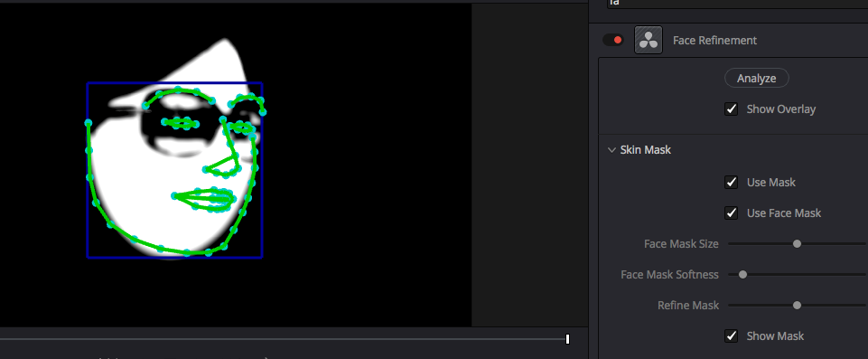This screenshot has width=868, height=359.
Task: Click the Face Mask Softness slider handle
Action: [x=742, y=274]
